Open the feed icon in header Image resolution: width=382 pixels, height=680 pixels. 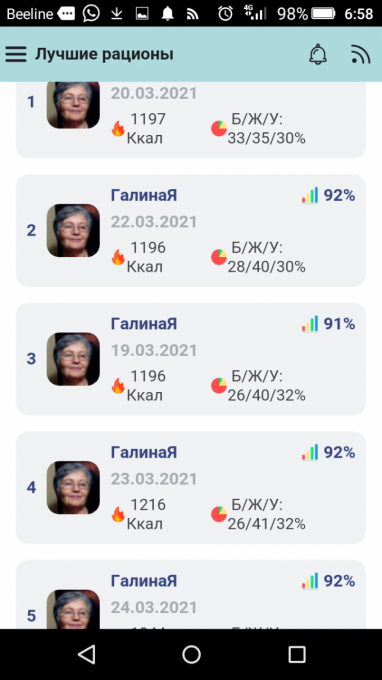pyautogui.click(x=361, y=55)
